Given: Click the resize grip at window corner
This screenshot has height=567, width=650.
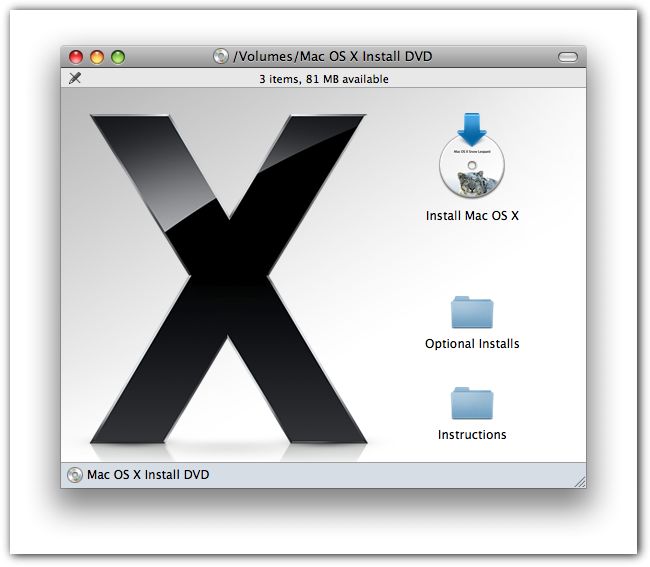Looking at the screenshot, I should pyautogui.click(x=579, y=481).
